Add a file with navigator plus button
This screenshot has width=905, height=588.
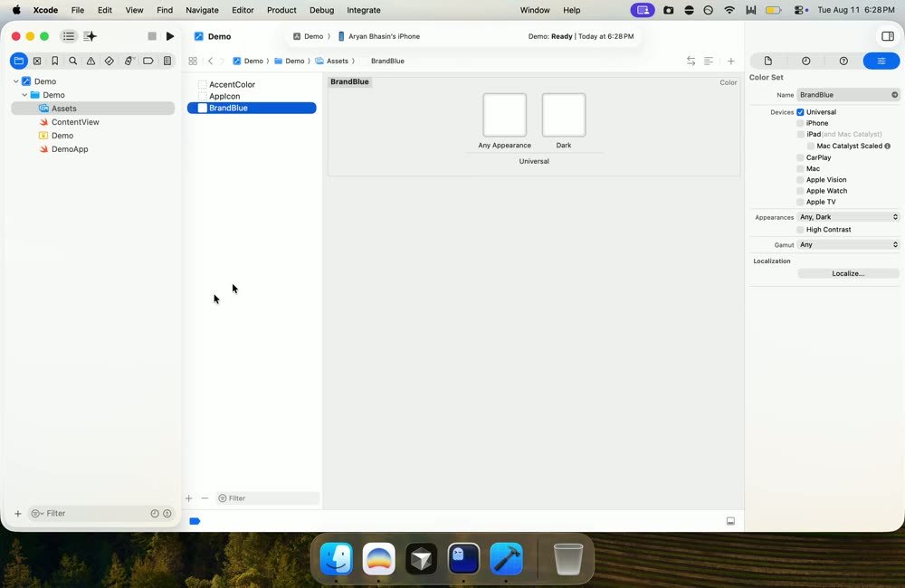18,513
